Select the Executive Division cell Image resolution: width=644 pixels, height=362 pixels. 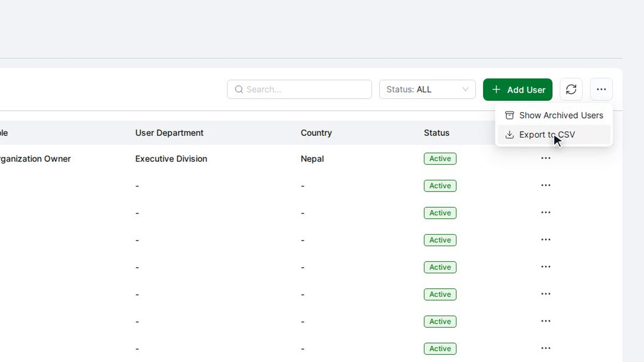pyautogui.click(x=171, y=159)
